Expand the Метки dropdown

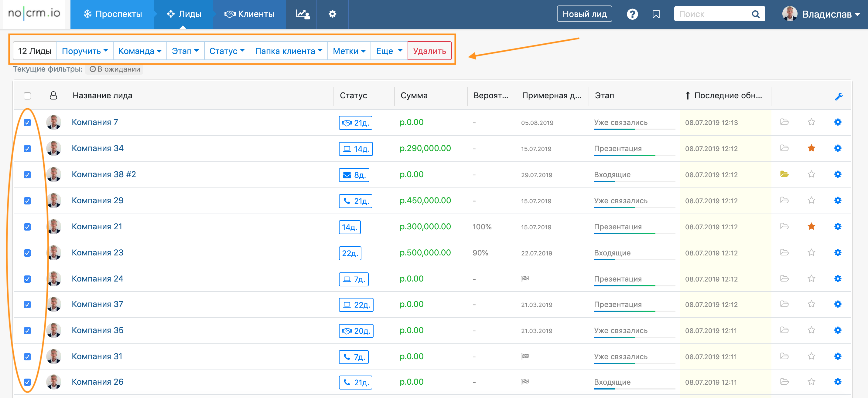click(x=349, y=51)
